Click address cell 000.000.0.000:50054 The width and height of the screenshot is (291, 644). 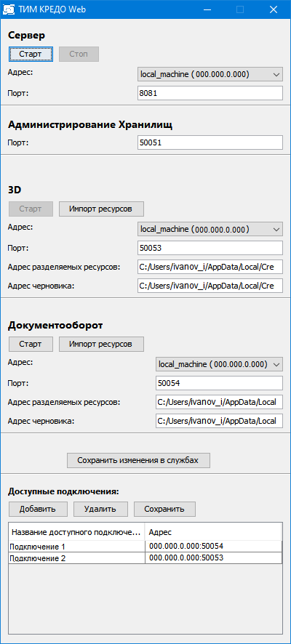[213, 547]
